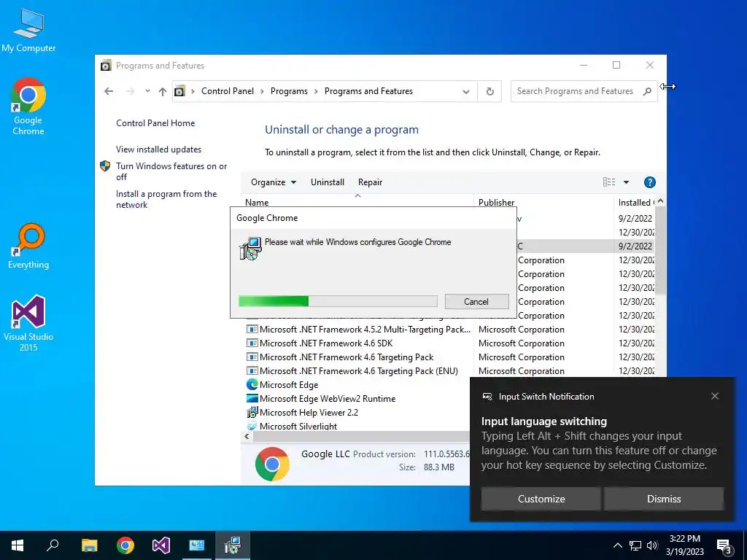This screenshot has width=747, height=560.
Task: Expand the address bar history dropdown
Action: (x=466, y=91)
